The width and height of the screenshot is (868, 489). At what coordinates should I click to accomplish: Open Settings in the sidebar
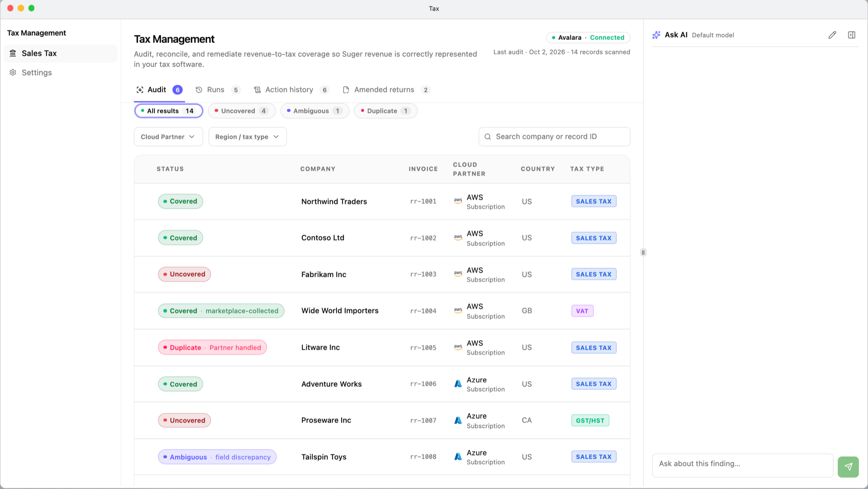(x=60, y=72)
